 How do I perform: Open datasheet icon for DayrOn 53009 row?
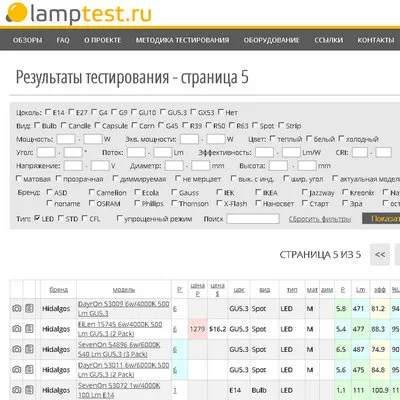[29, 309]
